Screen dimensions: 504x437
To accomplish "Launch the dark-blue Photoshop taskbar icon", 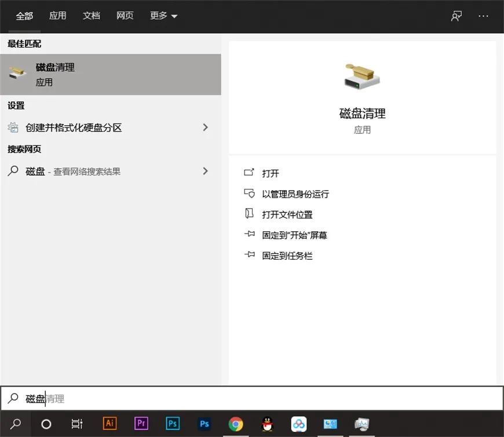I will (204, 424).
